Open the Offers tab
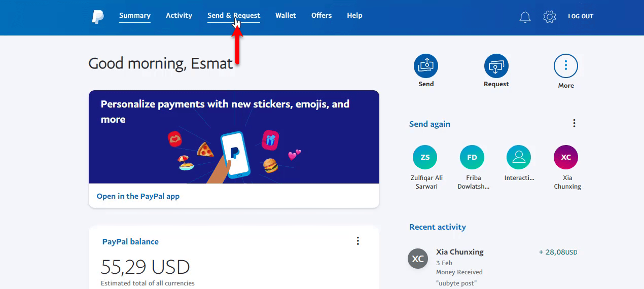The width and height of the screenshot is (644, 289). coord(321,16)
